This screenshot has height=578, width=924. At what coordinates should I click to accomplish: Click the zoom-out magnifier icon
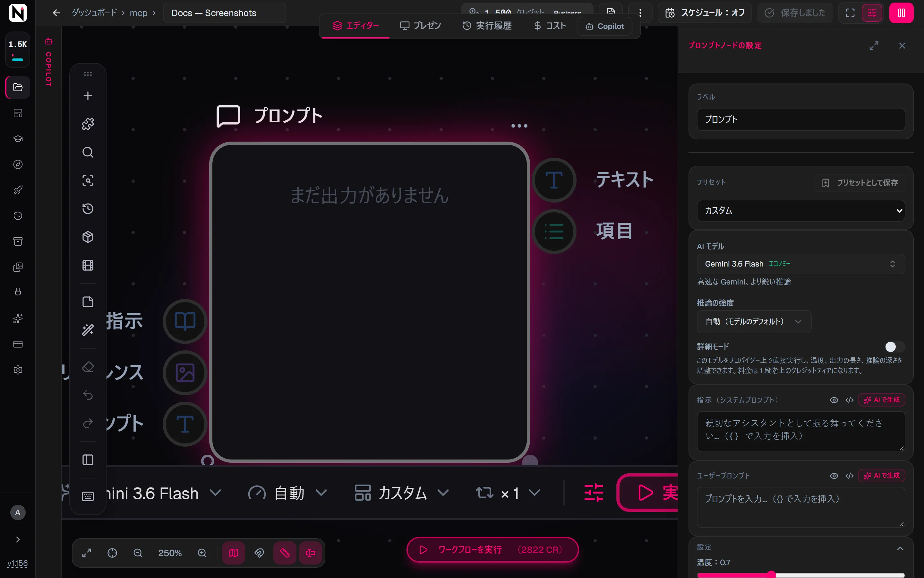[138, 553]
